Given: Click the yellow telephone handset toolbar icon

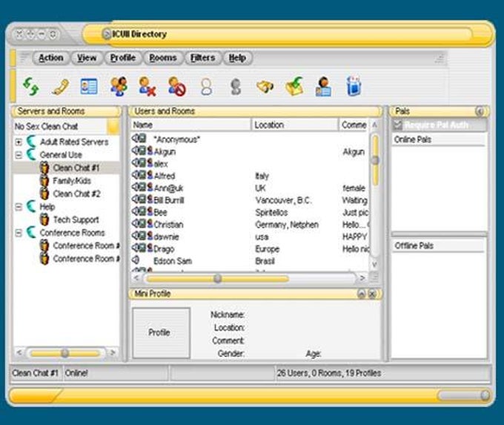Looking at the screenshot, I should click(60, 87).
